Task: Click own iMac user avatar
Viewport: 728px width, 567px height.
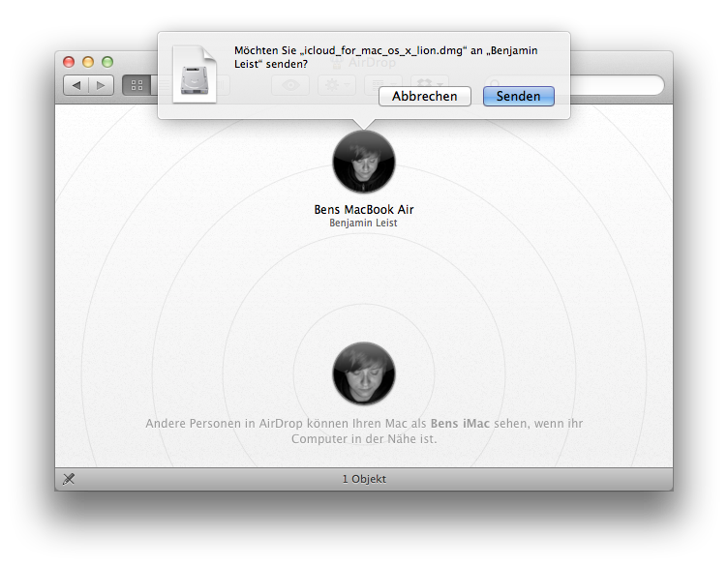Action: pos(364,373)
